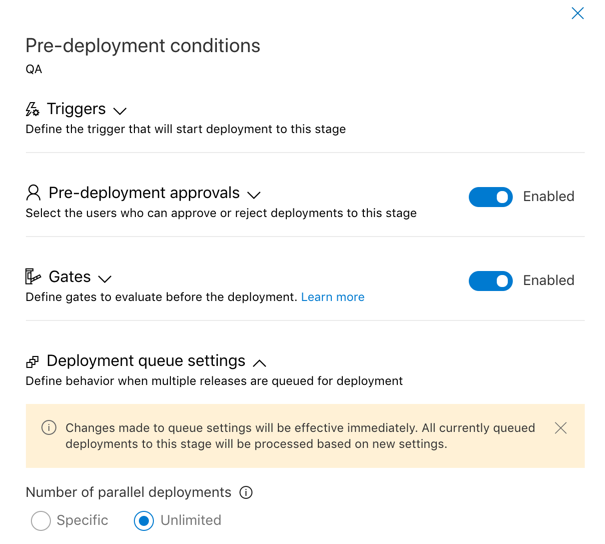Image resolution: width=605 pixels, height=544 pixels.
Task: Expand the Gates section chevron
Action: [x=105, y=278]
